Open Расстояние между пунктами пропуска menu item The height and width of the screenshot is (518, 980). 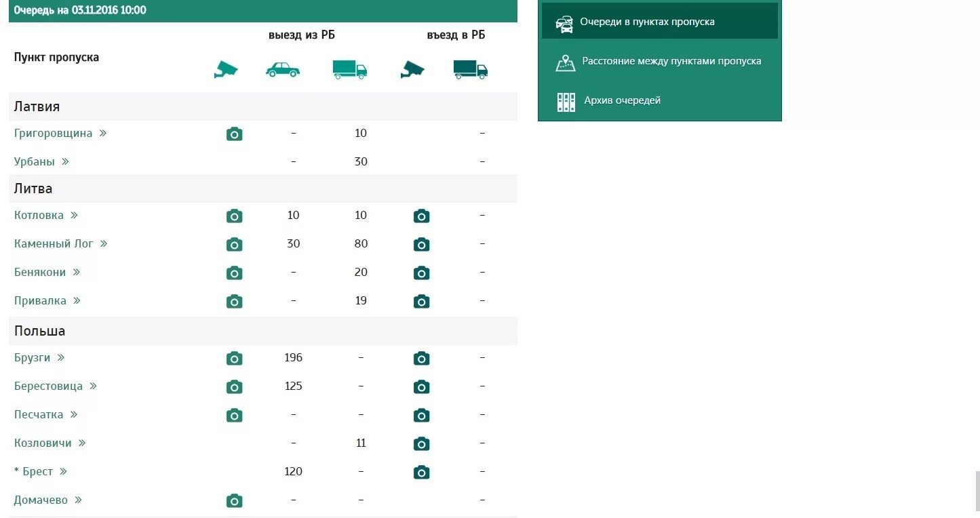point(659,61)
